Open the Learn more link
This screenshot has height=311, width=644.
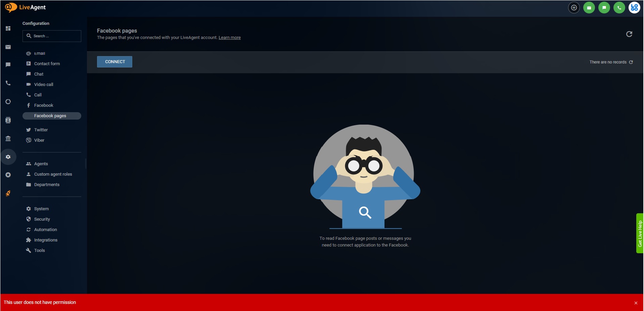click(x=230, y=38)
